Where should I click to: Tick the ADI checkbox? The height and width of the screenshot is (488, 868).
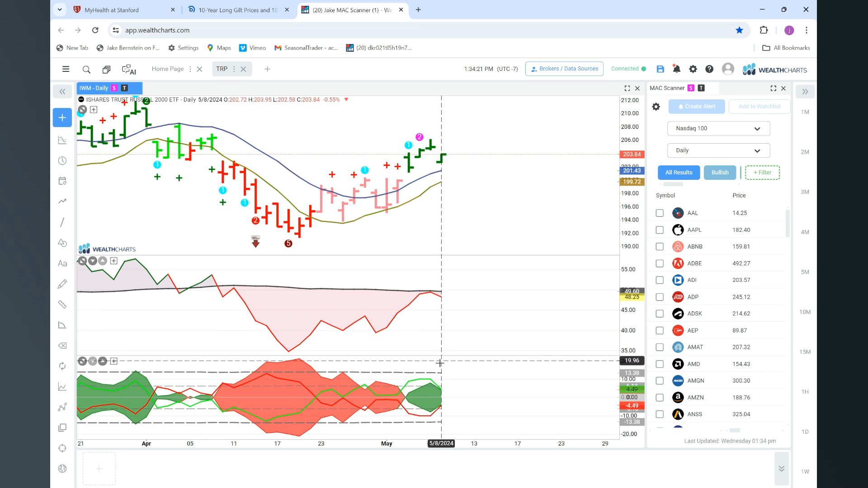coord(660,280)
